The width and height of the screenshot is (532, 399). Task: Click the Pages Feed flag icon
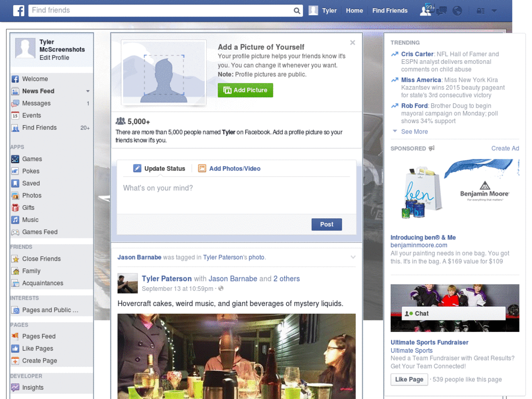tap(15, 336)
